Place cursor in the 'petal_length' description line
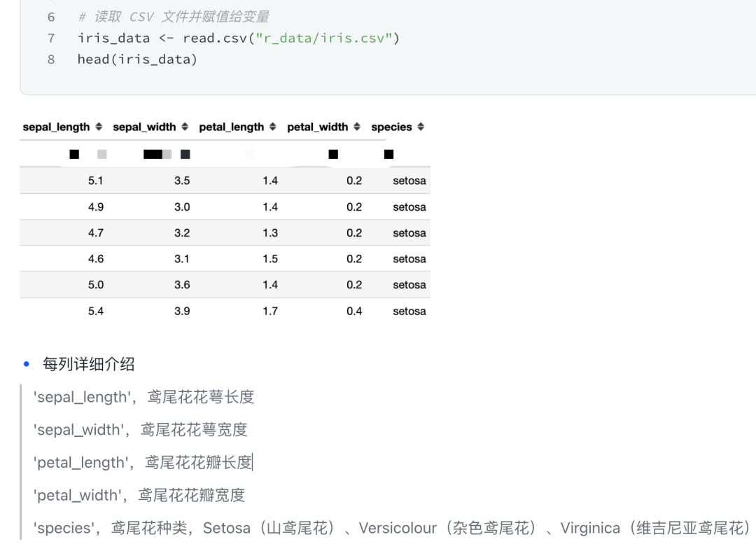 tap(142, 463)
